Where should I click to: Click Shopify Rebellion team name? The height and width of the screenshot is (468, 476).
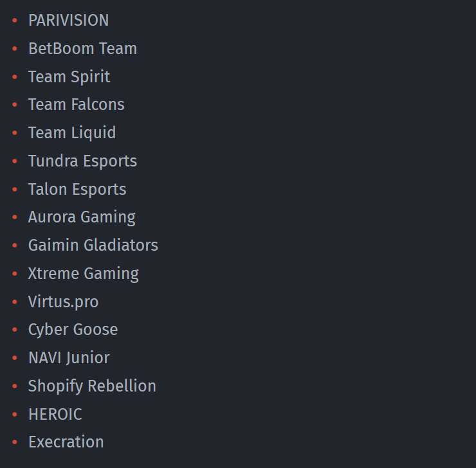tap(92, 386)
